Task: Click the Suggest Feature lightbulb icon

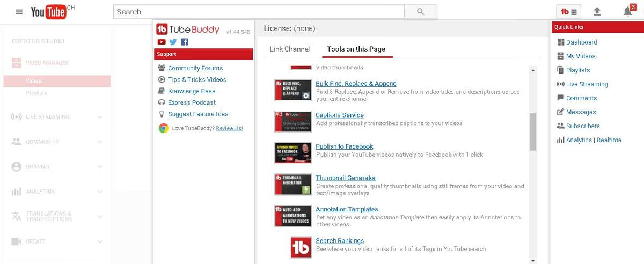Action: 162,114
